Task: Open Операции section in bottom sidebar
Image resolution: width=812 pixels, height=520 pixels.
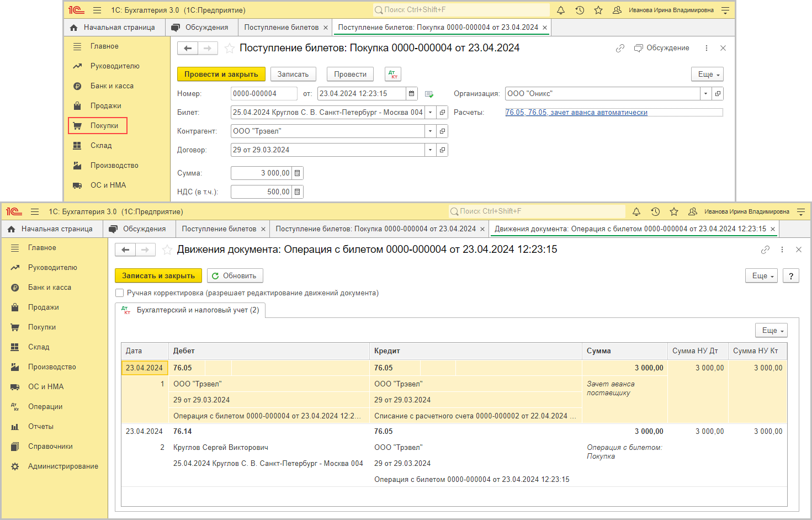Action: pos(45,407)
